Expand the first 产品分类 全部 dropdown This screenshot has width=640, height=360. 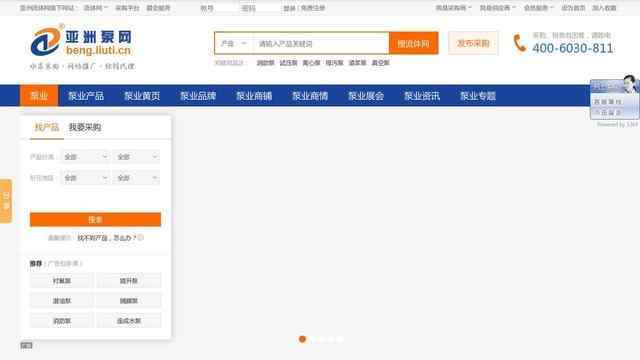tap(85, 157)
